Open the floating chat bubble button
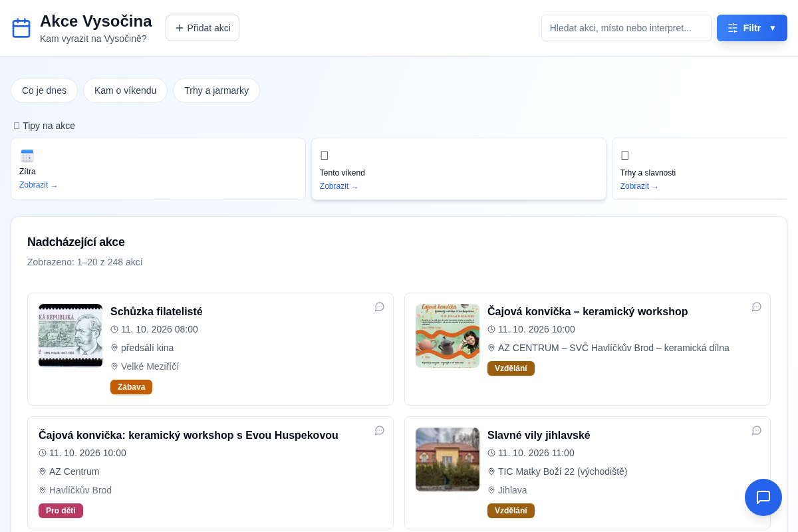Viewport: 798px width, 532px height. click(x=763, y=497)
